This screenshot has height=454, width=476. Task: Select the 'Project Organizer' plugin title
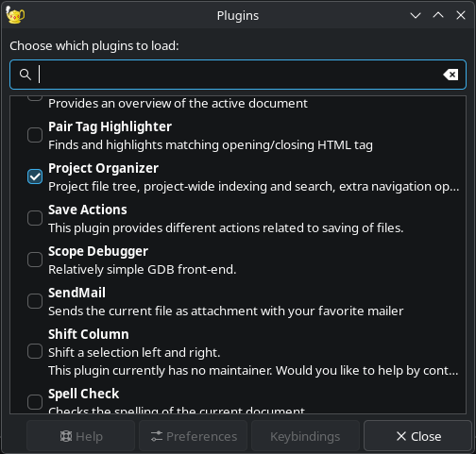103,168
